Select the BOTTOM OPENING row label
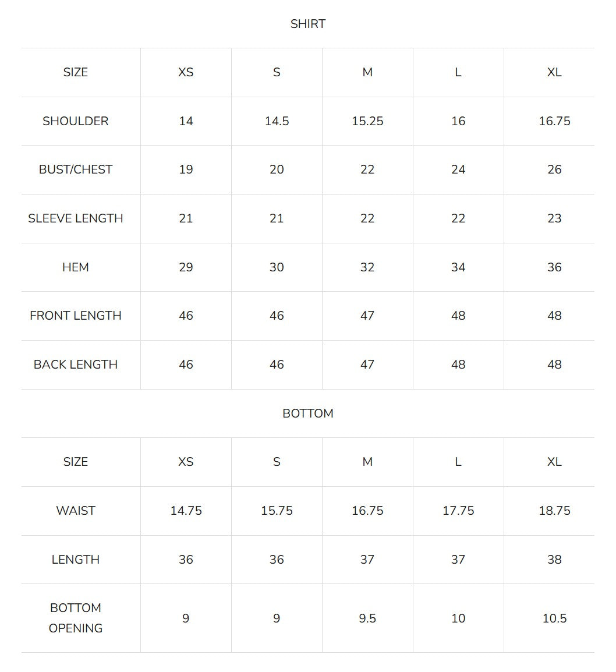This screenshot has height=672, width=616. [x=75, y=618]
